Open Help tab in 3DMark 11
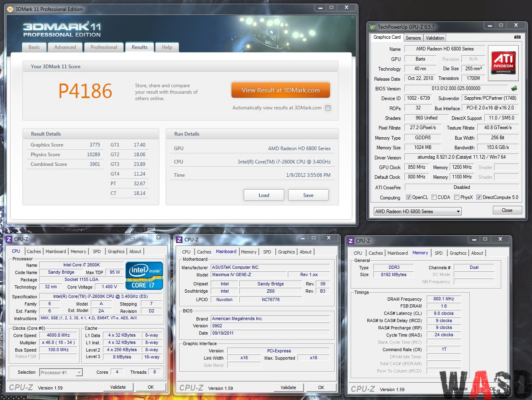Image resolution: width=532 pixels, height=400 pixels. point(167,47)
